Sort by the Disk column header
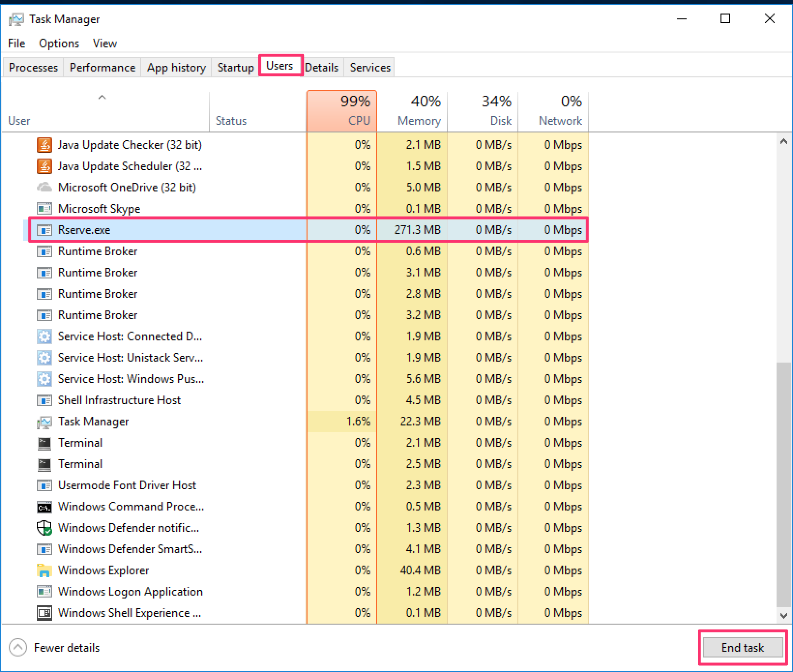 tap(483, 112)
